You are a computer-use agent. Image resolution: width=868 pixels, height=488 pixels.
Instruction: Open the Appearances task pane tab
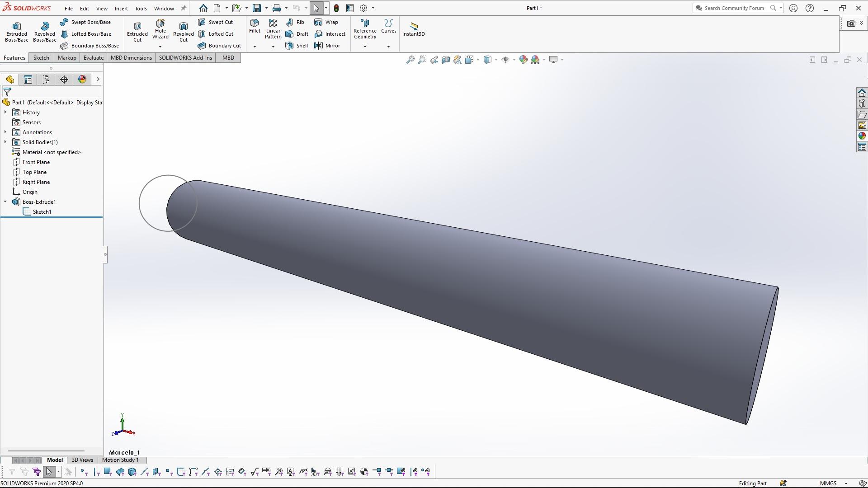862,136
